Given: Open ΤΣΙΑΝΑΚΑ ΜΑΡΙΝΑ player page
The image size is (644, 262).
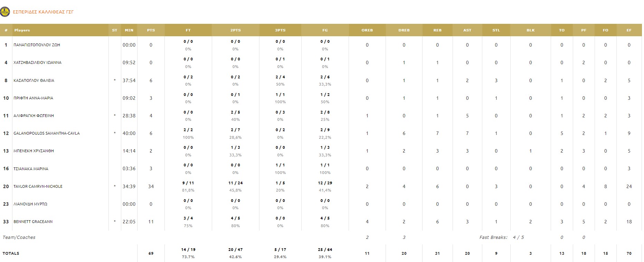Looking at the screenshot, I should [x=31, y=169].
